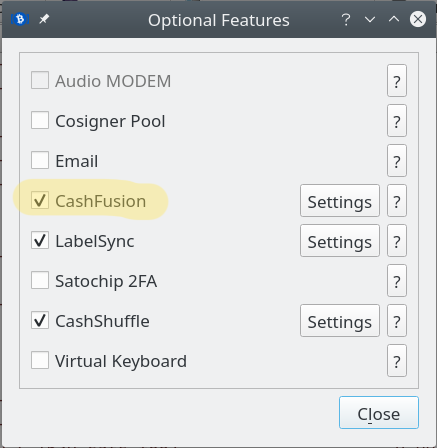The width and height of the screenshot is (437, 448).
Task: Open help for Virtual Keyboard plugin
Action: (x=397, y=361)
